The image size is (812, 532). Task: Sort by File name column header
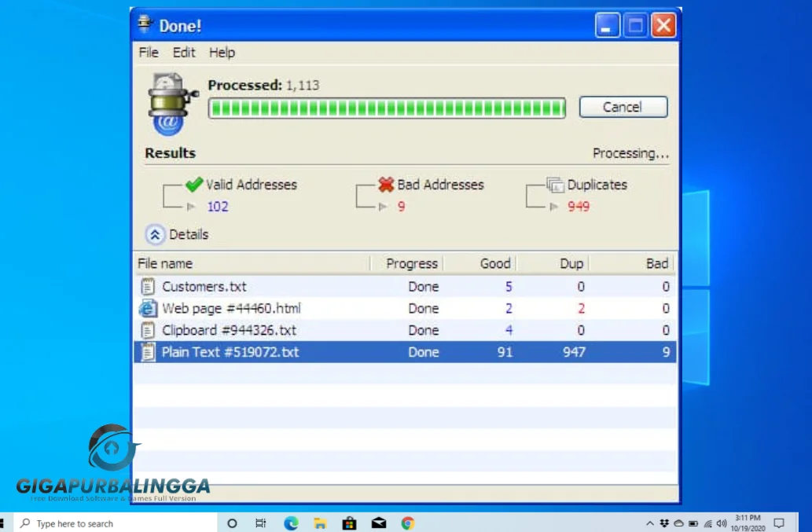pos(252,263)
